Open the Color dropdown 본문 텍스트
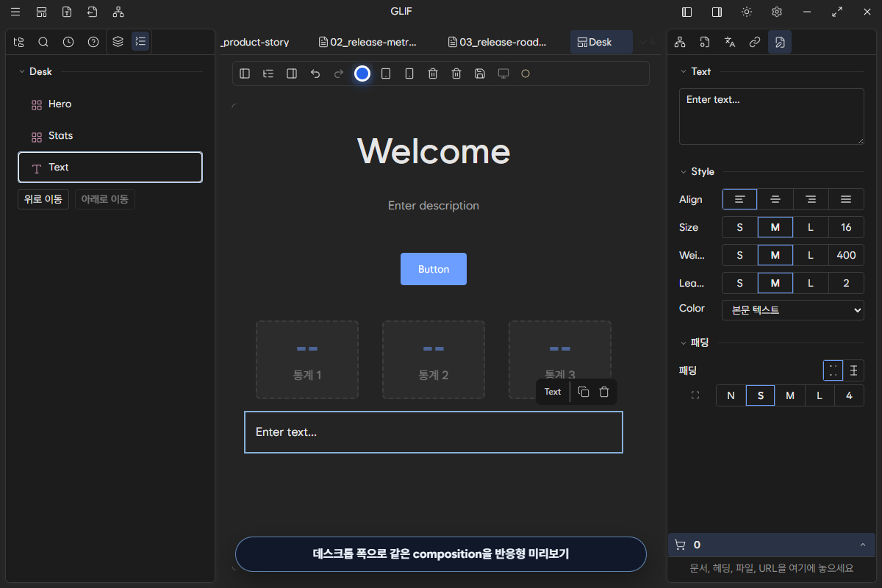 [793, 310]
